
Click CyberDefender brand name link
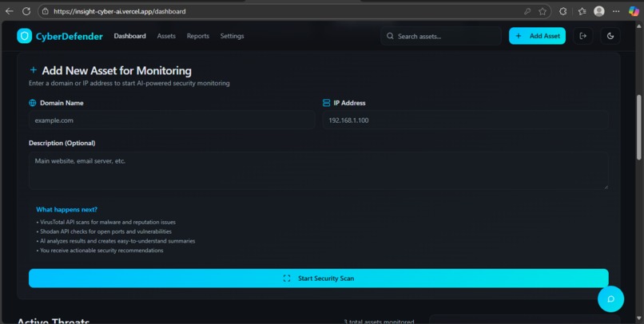[70, 37]
